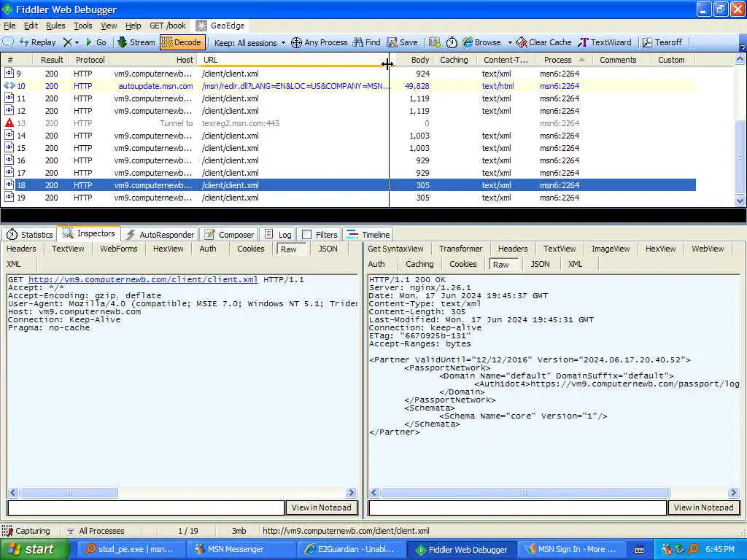Open the File menu
Viewport: 747px width, 560px height.
click(9, 26)
